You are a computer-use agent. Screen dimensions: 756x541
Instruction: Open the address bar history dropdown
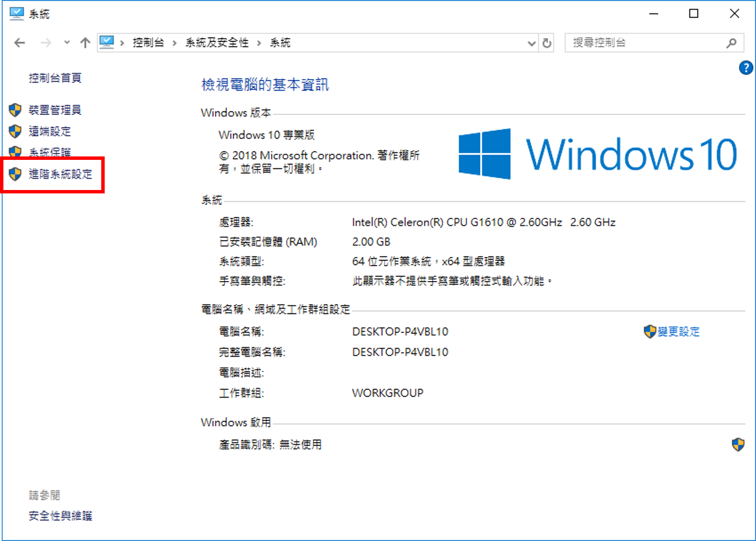(x=531, y=43)
